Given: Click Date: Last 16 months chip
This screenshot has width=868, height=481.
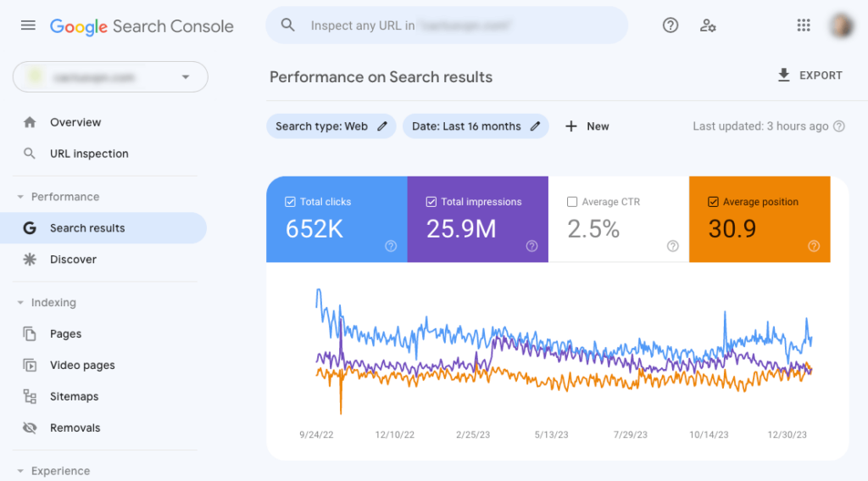Looking at the screenshot, I should click(x=476, y=126).
